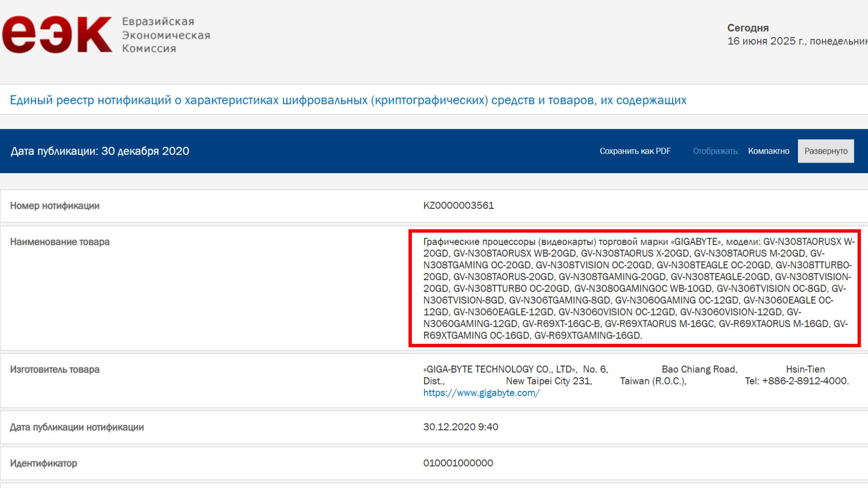This screenshot has height=488, width=868.
Task: Click Дата публикации: 30 декабря 2020 header
Action: point(100,151)
